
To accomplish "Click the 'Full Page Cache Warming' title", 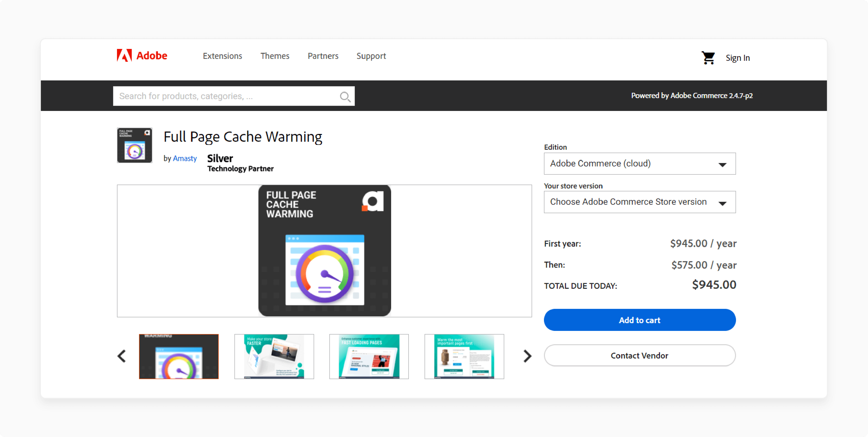I will (x=243, y=137).
